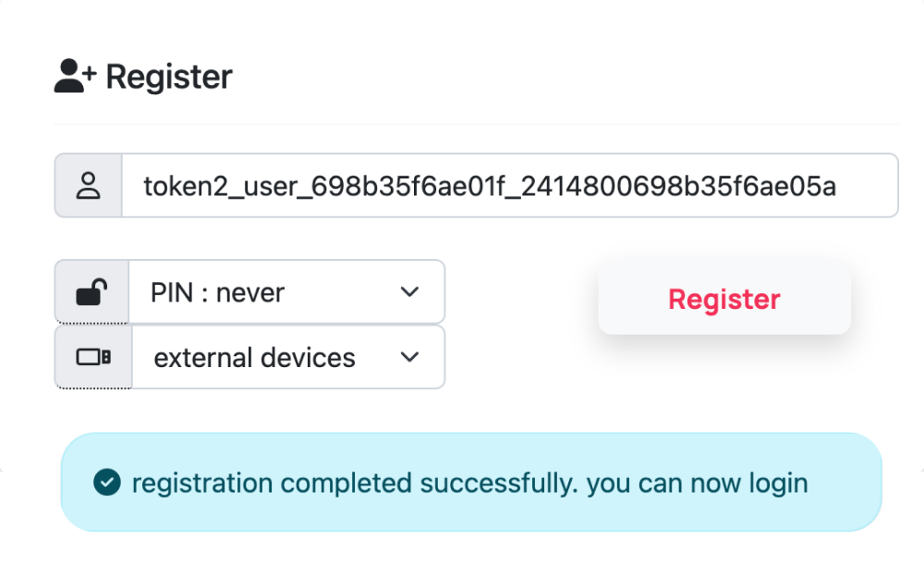
Task: Click the open padlock icon next to PIN selector
Action: click(x=90, y=290)
